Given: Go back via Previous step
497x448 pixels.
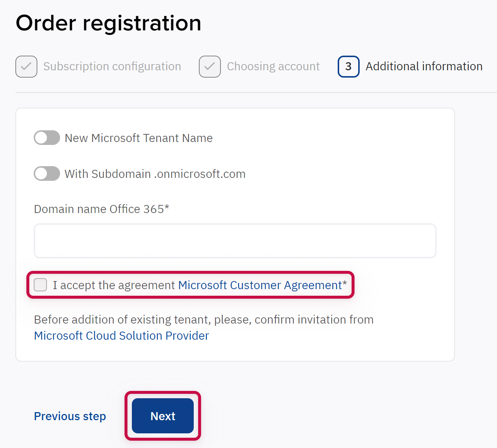Looking at the screenshot, I should coord(70,416).
